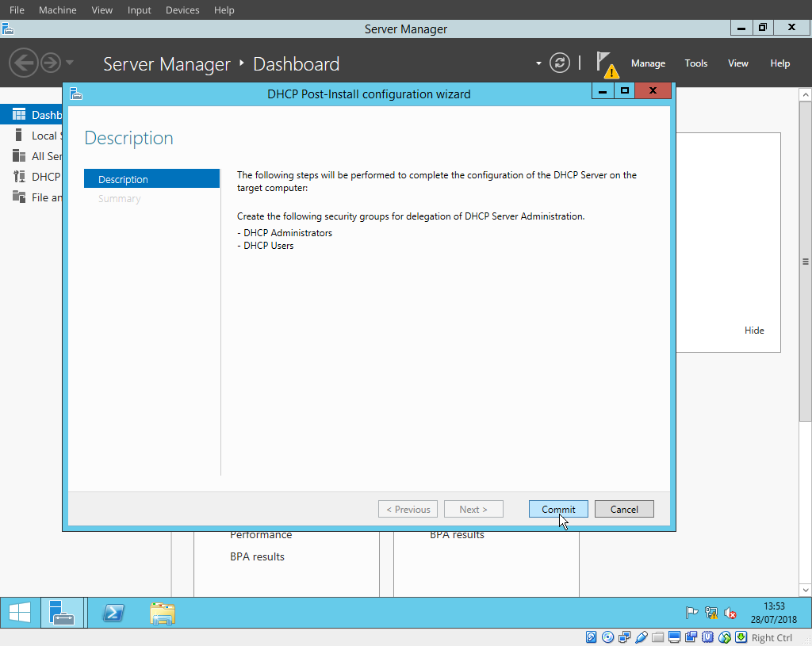Viewport: 812px width, 646px height.
Task: Open VirtualBox Machine menu
Action: coord(57,10)
